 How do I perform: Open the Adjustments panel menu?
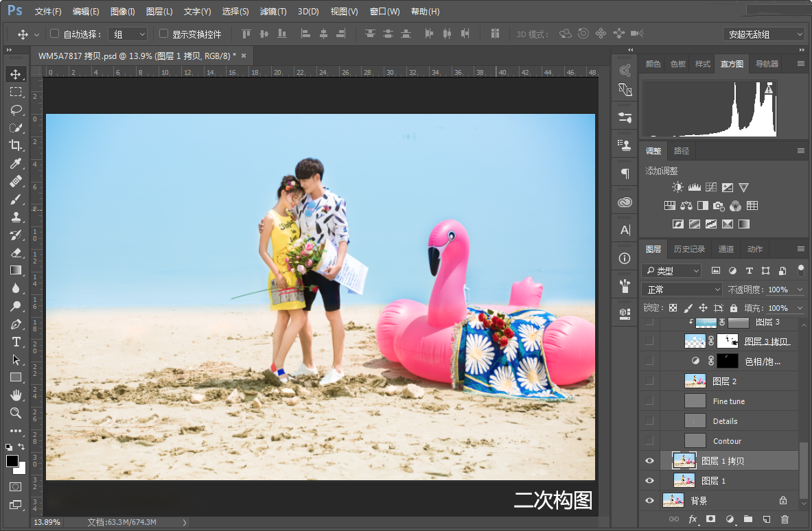tap(800, 151)
